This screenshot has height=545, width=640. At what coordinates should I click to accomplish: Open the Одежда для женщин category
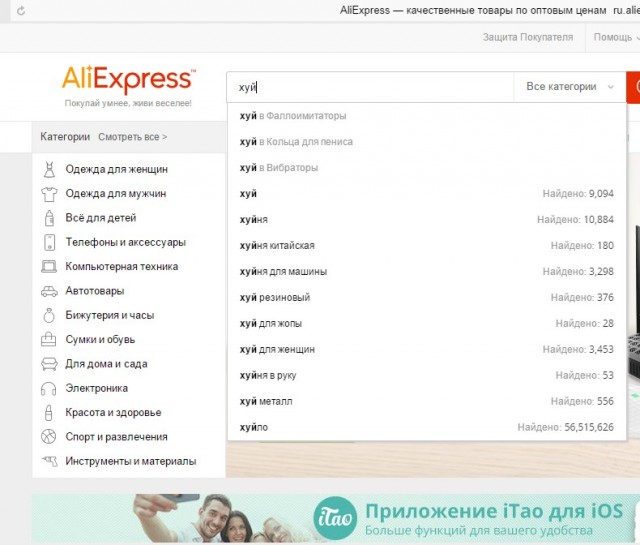click(x=116, y=169)
